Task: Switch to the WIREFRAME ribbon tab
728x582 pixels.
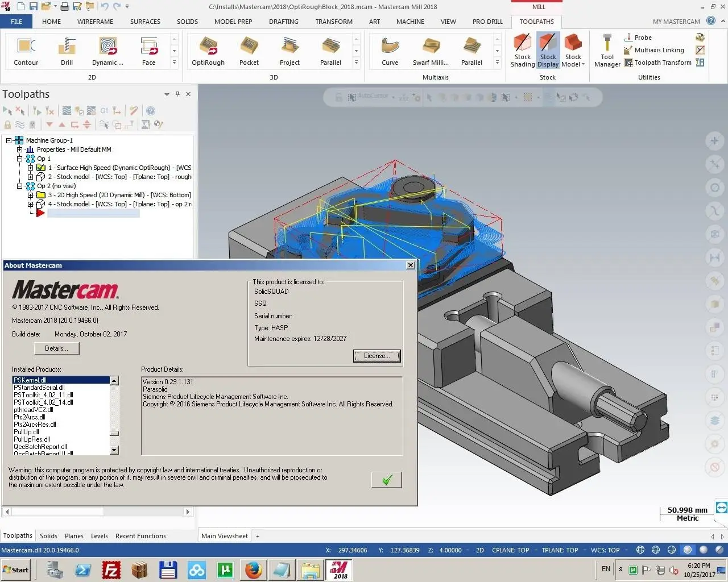Action: tap(95, 22)
